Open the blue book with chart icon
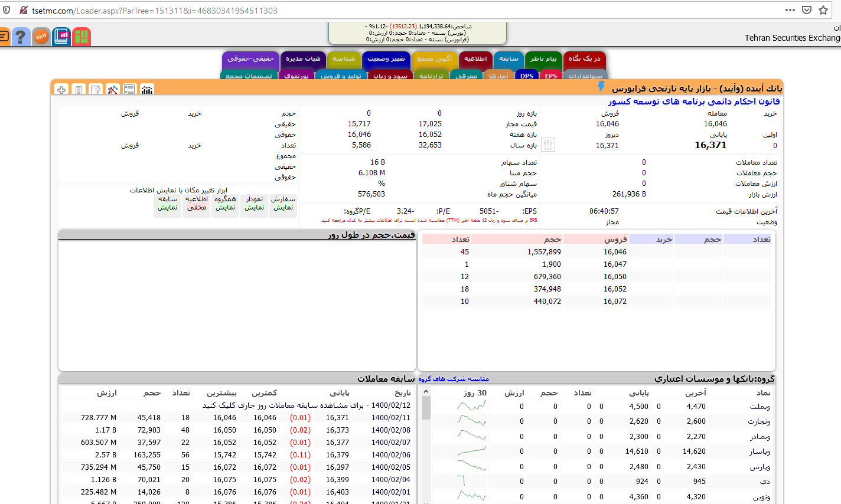The image size is (841, 504). [61, 37]
